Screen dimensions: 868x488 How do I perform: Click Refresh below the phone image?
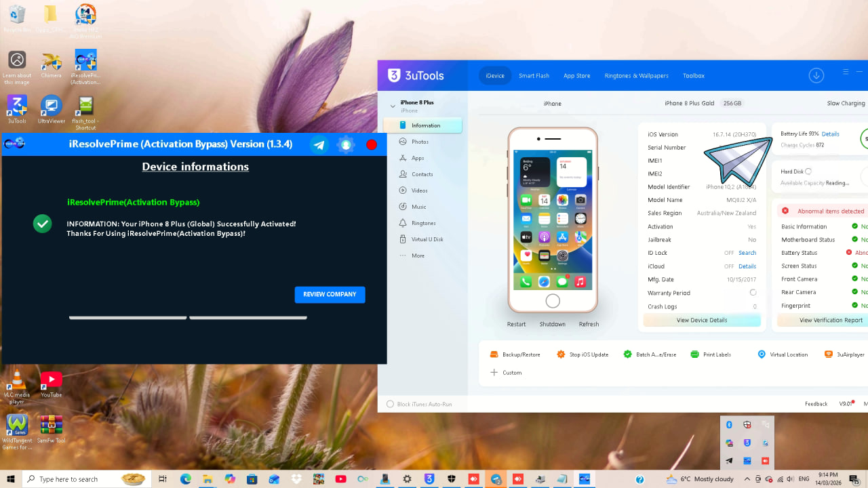tap(589, 324)
